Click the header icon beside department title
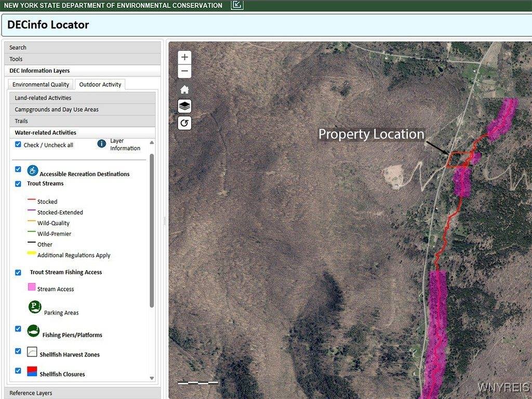The width and height of the screenshot is (532, 399). coord(237,5)
